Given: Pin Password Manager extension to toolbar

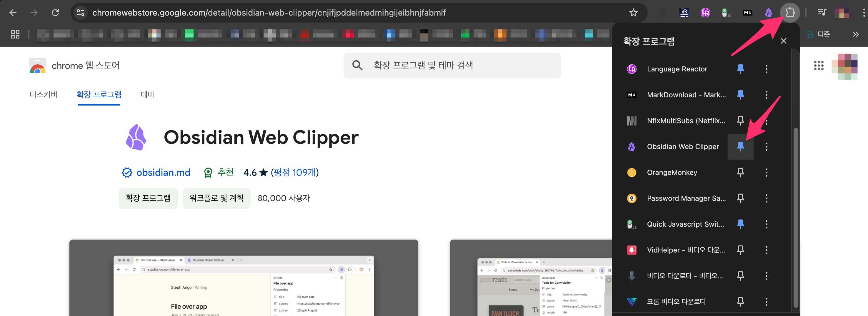Looking at the screenshot, I should 740,198.
